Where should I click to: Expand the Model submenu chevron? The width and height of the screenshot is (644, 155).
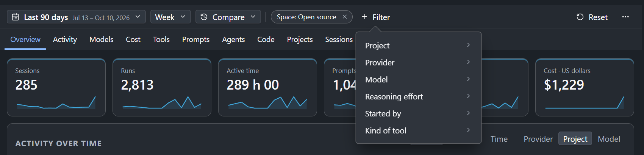point(469,79)
